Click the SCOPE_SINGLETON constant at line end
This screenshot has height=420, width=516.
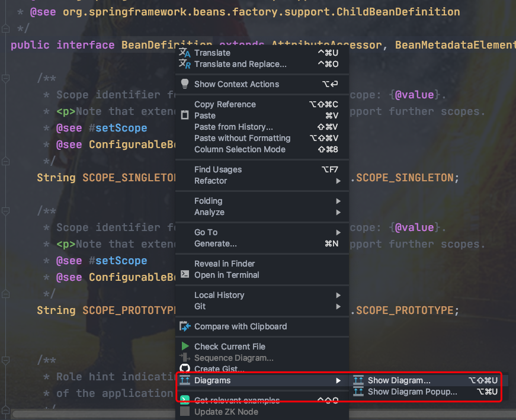tap(405, 178)
